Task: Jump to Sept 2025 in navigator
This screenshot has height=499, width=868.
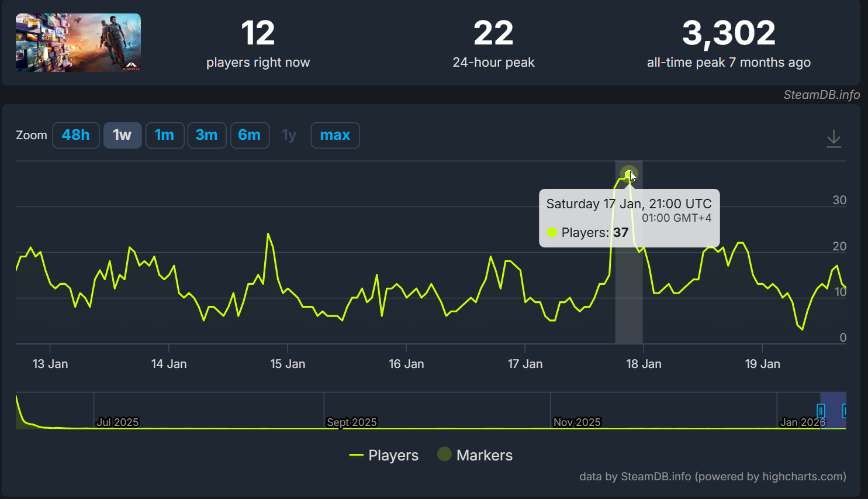Action: (351, 422)
